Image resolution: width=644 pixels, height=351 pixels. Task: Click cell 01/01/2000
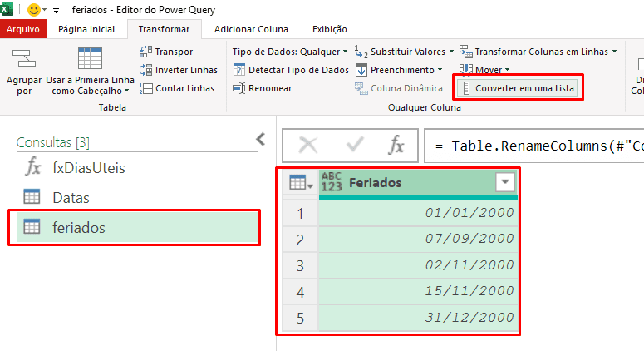click(418, 213)
